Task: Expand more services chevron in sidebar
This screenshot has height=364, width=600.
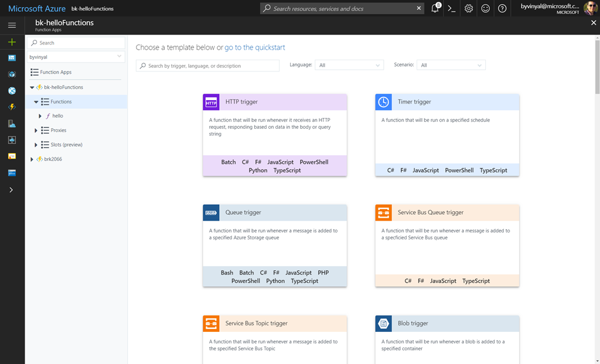Action: 11,190
